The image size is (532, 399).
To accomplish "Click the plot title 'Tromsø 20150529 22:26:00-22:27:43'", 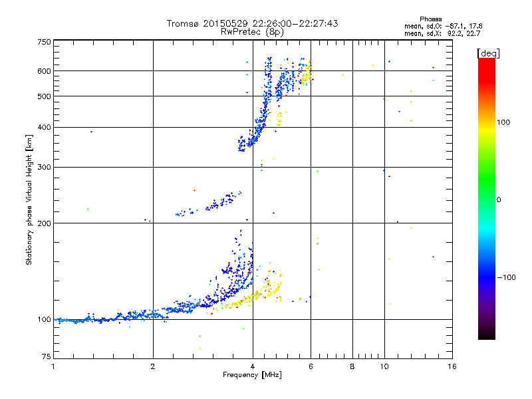I will click(252, 23).
